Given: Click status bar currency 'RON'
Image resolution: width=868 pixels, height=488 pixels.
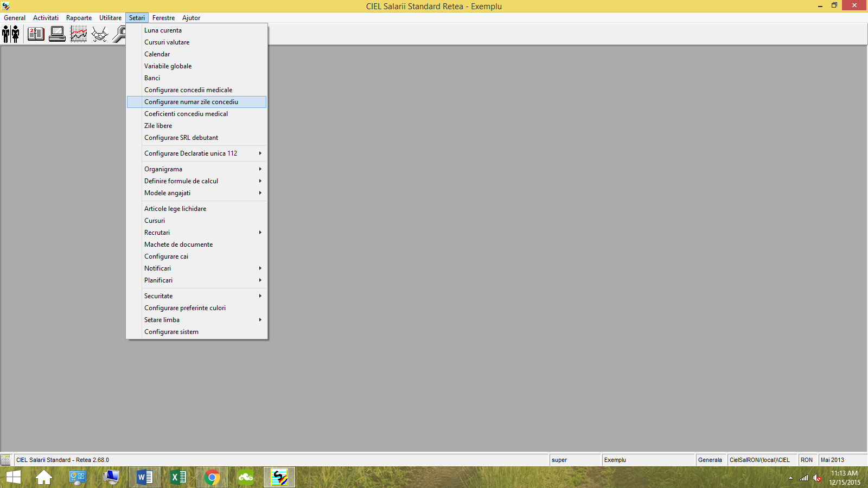Looking at the screenshot, I should click(x=807, y=460).
